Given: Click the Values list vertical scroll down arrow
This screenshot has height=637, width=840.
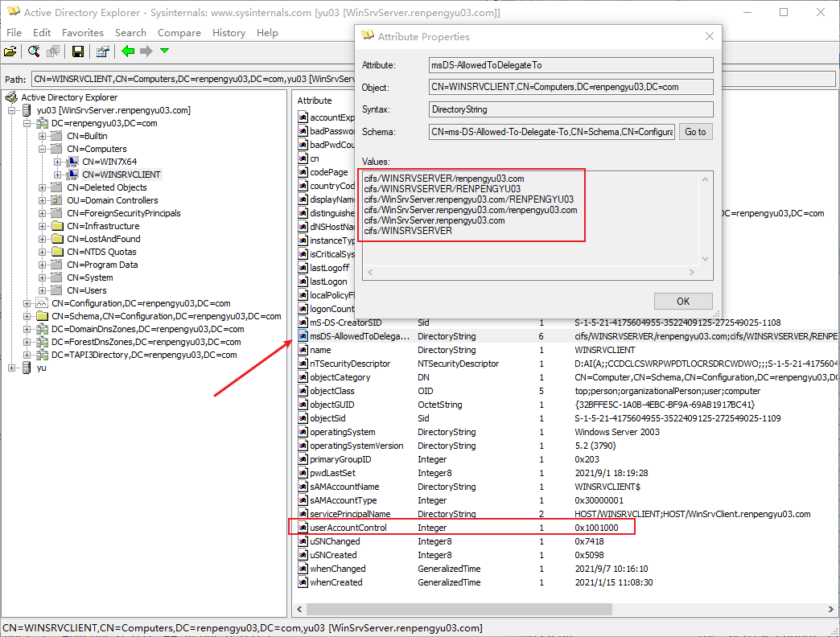Looking at the screenshot, I should (705, 259).
